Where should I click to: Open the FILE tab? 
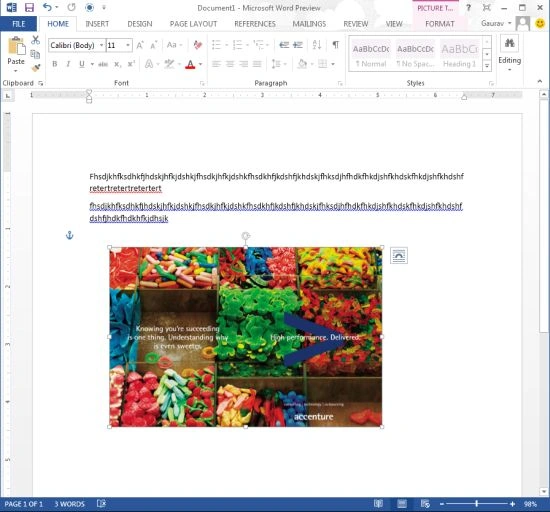19,24
